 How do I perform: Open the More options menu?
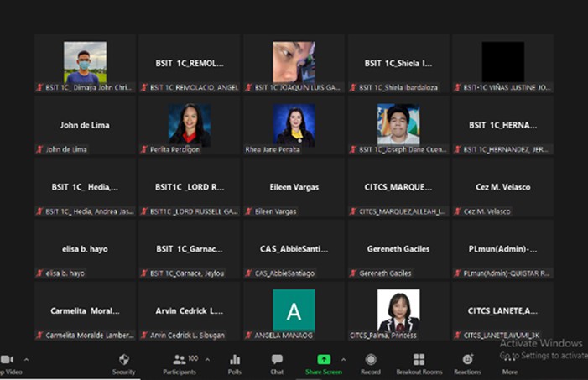[x=510, y=362]
